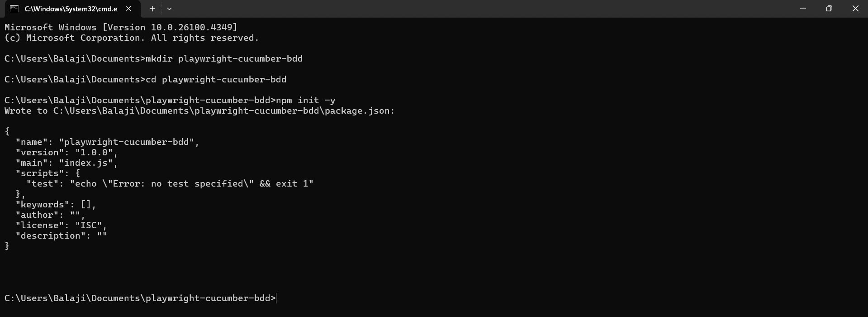The image size is (868, 317).
Task: Click the minimize icon in the title bar
Action: pyautogui.click(x=803, y=8)
